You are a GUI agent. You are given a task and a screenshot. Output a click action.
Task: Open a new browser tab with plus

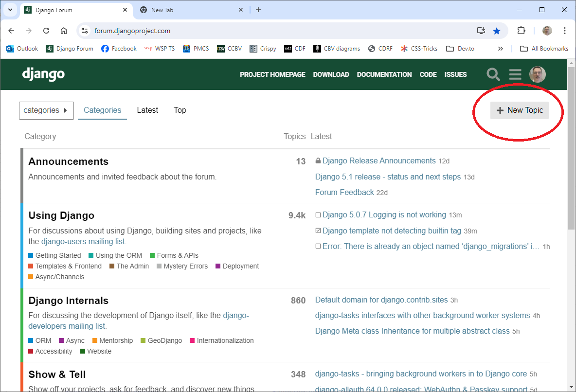click(258, 10)
